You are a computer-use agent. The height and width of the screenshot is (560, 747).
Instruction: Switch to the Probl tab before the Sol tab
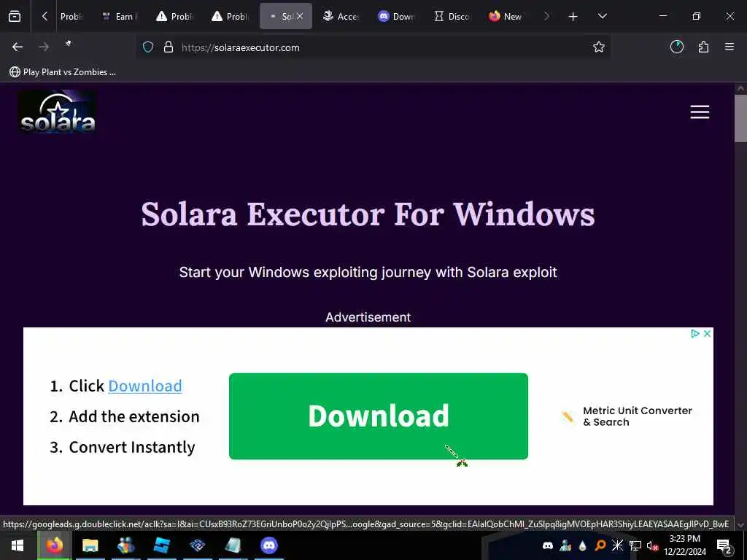(x=230, y=17)
